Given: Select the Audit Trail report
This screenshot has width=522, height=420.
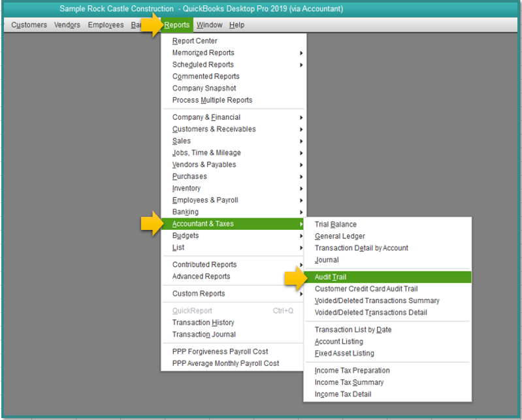Looking at the screenshot, I should [388, 277].
